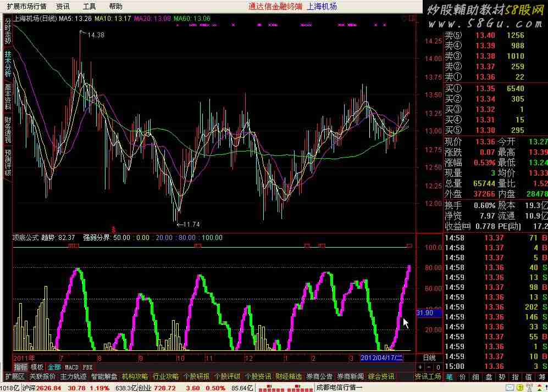Open the 券商新闻 tab
Screen dimensions: 548x392
coord(350,377)
